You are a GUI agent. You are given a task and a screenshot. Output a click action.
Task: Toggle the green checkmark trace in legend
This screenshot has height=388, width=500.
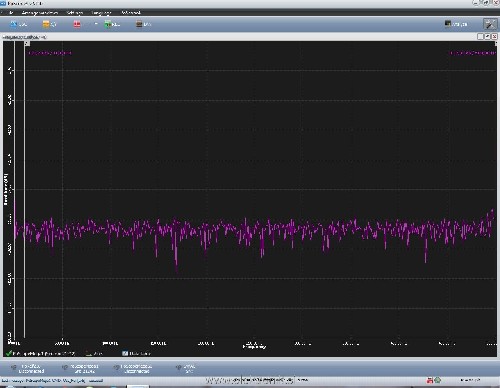click(x=9, y=353)
